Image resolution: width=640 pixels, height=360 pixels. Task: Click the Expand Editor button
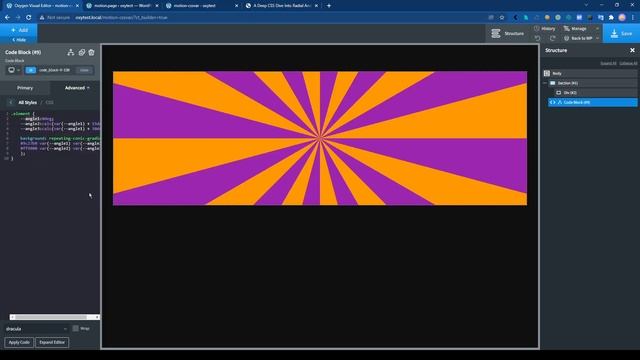tap(52, 342)
